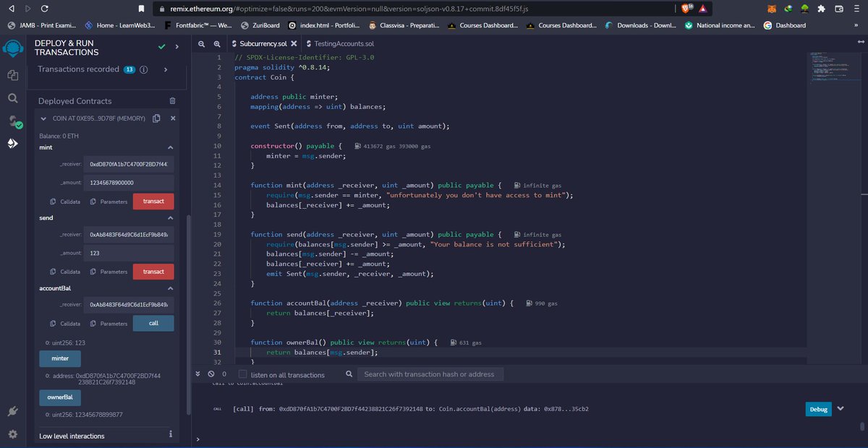Click Low level interactions info icon
This screenshot has width=868, height=448.
coord(170,435)
